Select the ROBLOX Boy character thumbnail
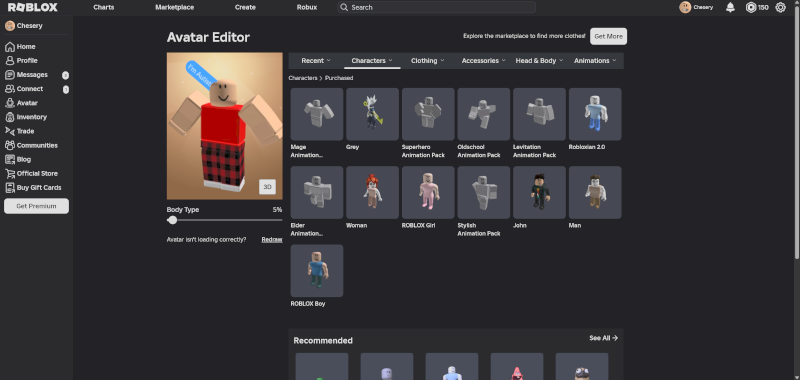 (x=317, y=271)
